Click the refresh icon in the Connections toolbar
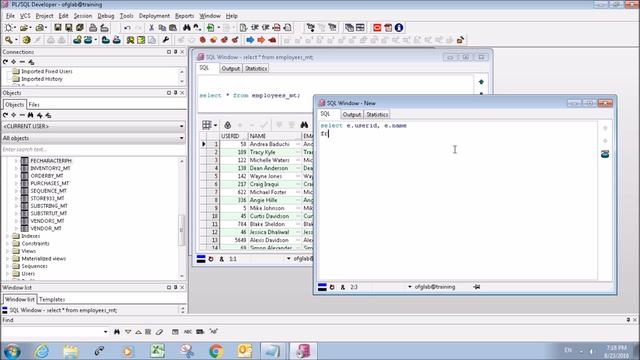The width and height of the screenshot is (640, 360). (5, 62)
